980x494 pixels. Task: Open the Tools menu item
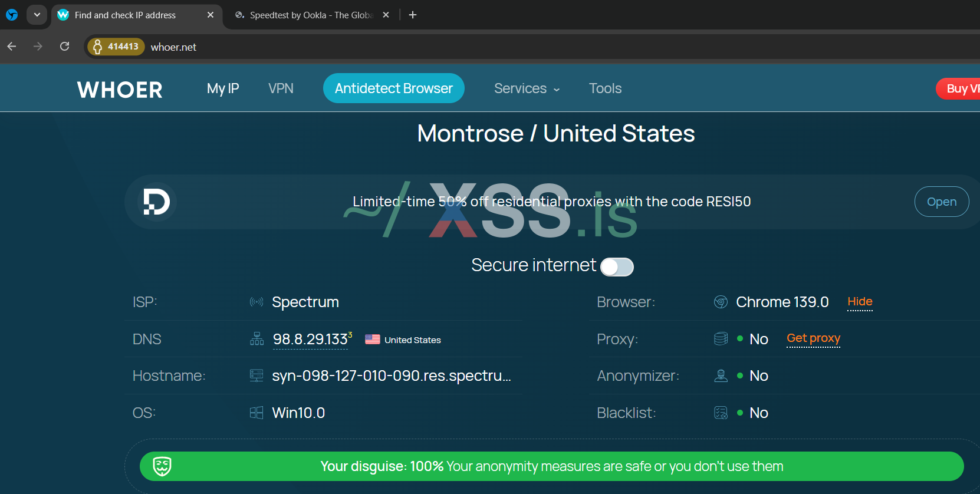click(x=605, y=88)
